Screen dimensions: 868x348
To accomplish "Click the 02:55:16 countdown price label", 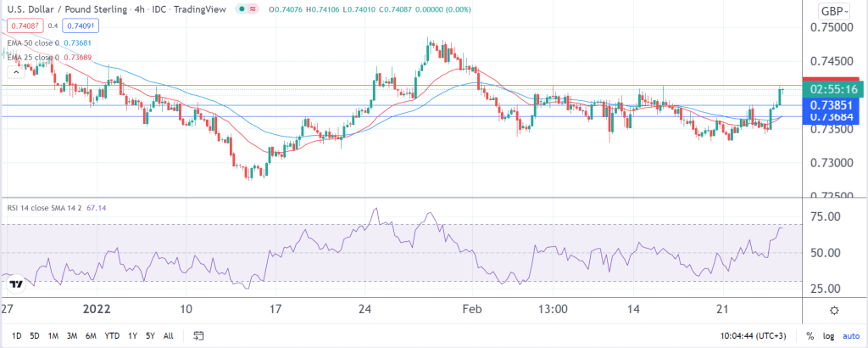I will (x=833, y=89).
